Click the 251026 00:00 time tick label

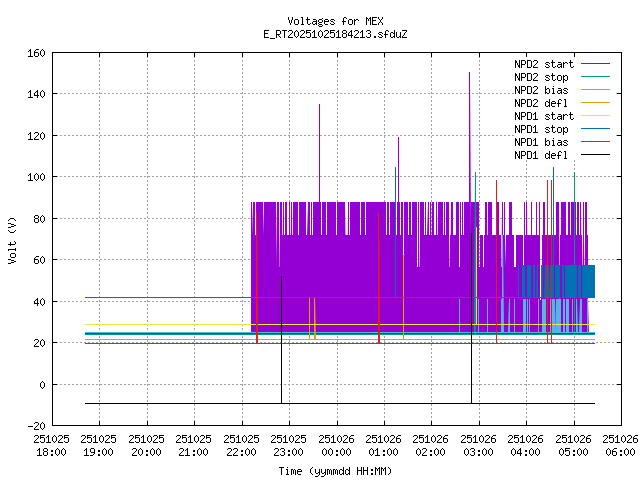[x=336, y=444]
